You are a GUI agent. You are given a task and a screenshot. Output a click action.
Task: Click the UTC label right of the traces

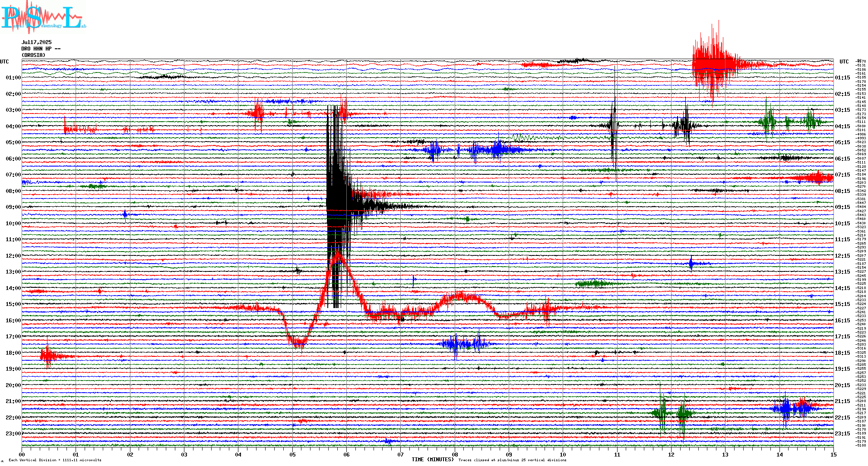(x=844, y=62)
